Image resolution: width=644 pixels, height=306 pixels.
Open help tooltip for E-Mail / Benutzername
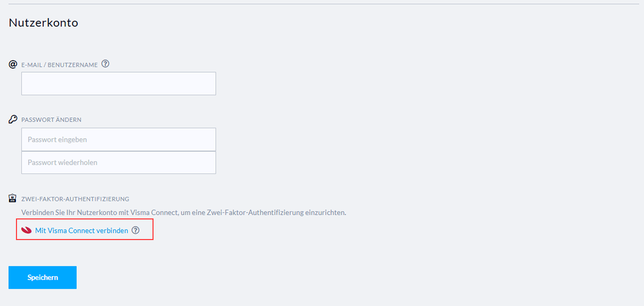(x=105, y=64)
